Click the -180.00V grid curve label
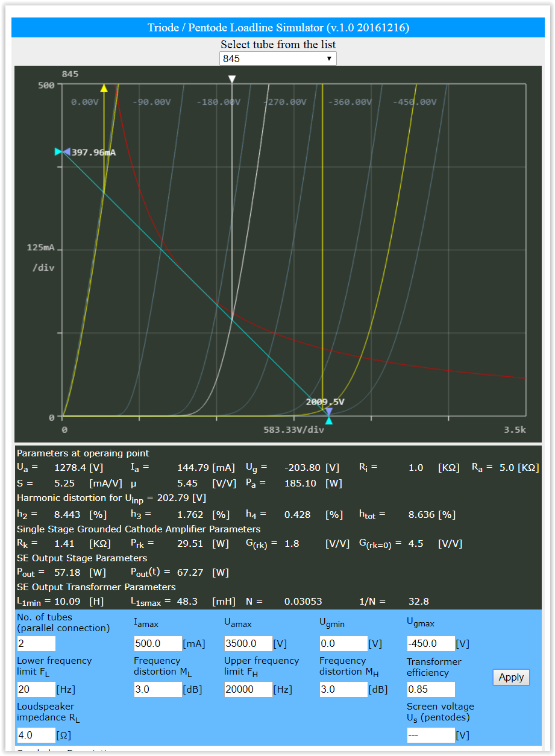The width and height of the screenshot is (555, 756). pyautogui.click(x=218, y=102)
